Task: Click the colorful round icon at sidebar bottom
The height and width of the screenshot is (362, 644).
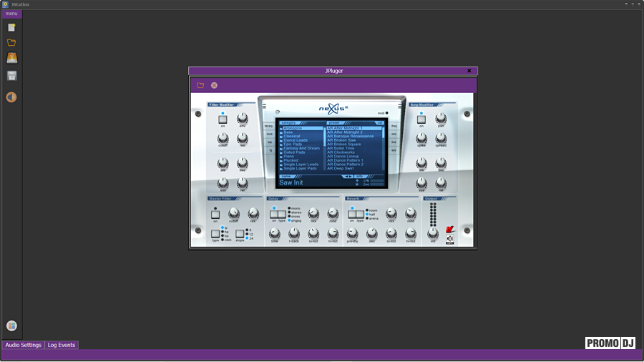Action: [11, 326]
